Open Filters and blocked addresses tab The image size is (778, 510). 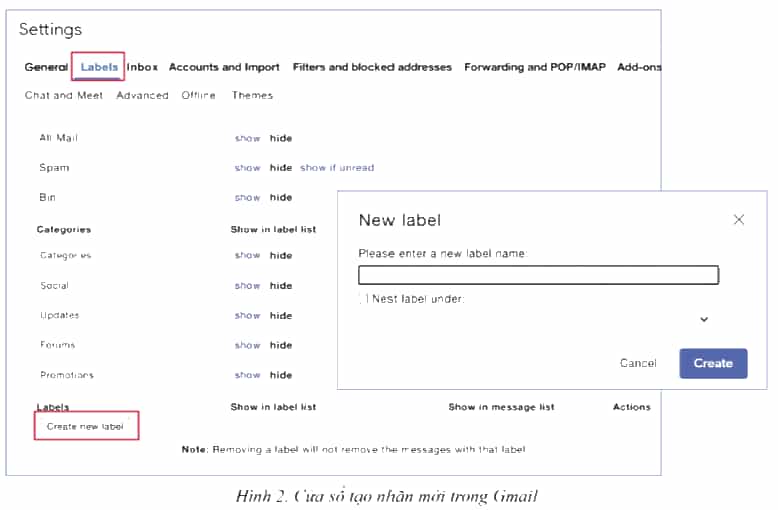[372, 67]
